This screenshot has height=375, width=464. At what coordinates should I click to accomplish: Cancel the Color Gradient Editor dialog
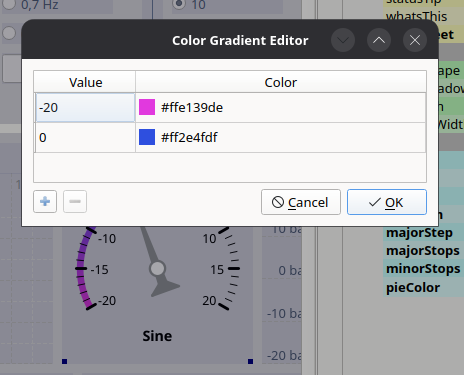(301, 202)
